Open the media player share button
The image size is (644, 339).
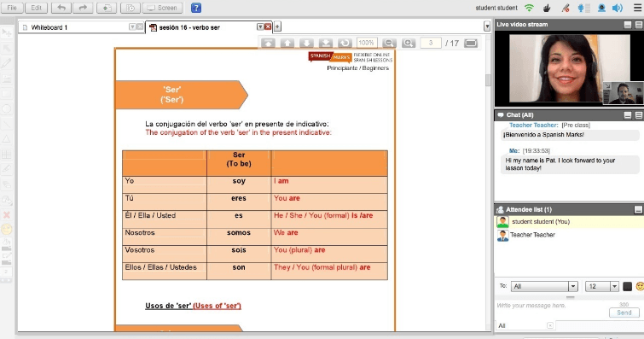pyautogui.click(x=131, y=8)
